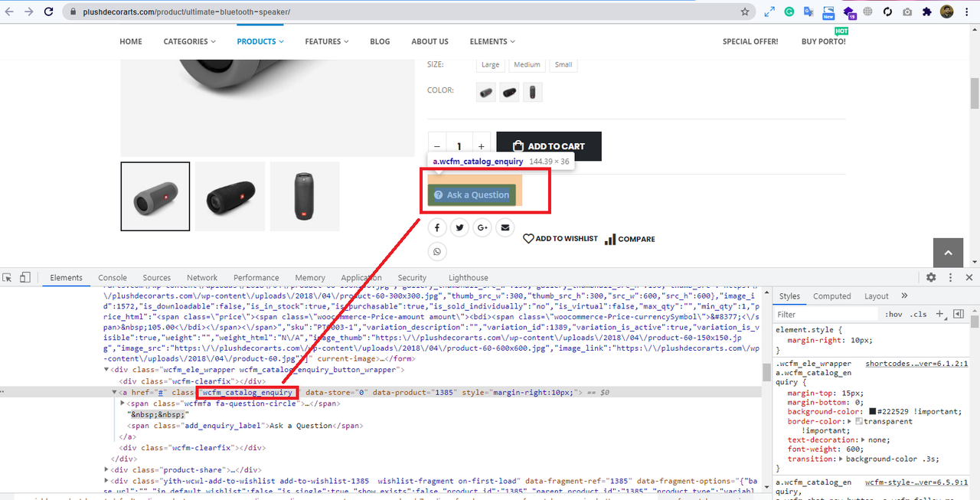Open the Chrome three-dot menu
Screen dimensions: 980x500
click(968, 12)
